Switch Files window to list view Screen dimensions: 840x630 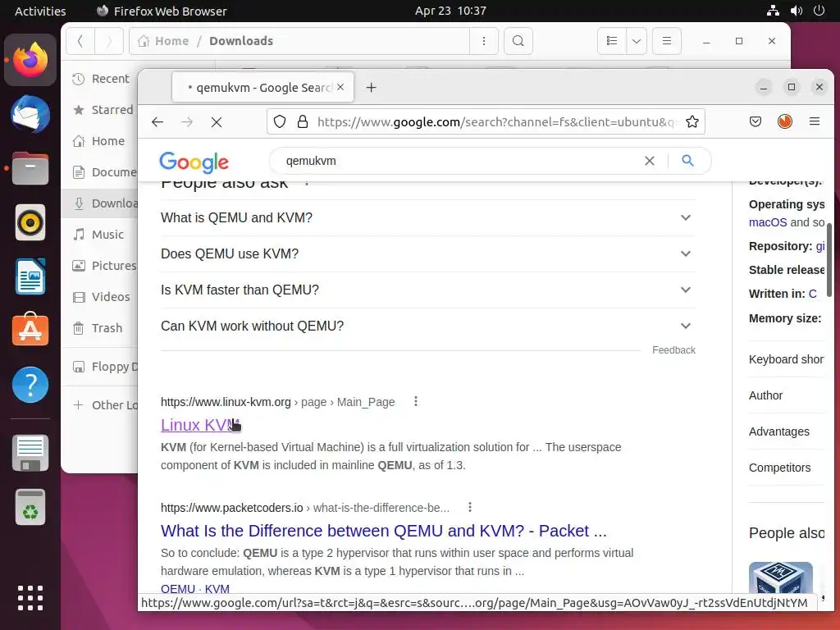(612, 41)
